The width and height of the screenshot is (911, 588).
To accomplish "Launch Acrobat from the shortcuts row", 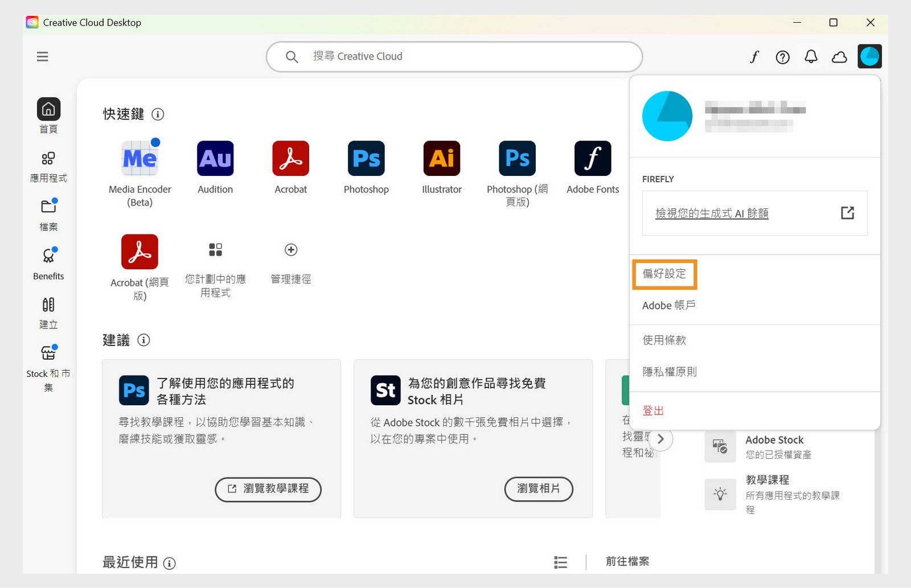I will click(x=290, y=158).
